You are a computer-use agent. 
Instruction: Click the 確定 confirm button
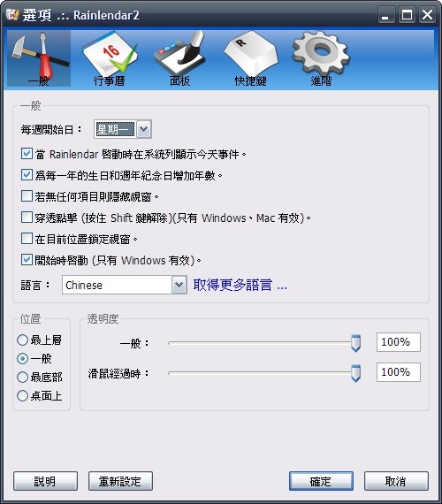[321, 481]
